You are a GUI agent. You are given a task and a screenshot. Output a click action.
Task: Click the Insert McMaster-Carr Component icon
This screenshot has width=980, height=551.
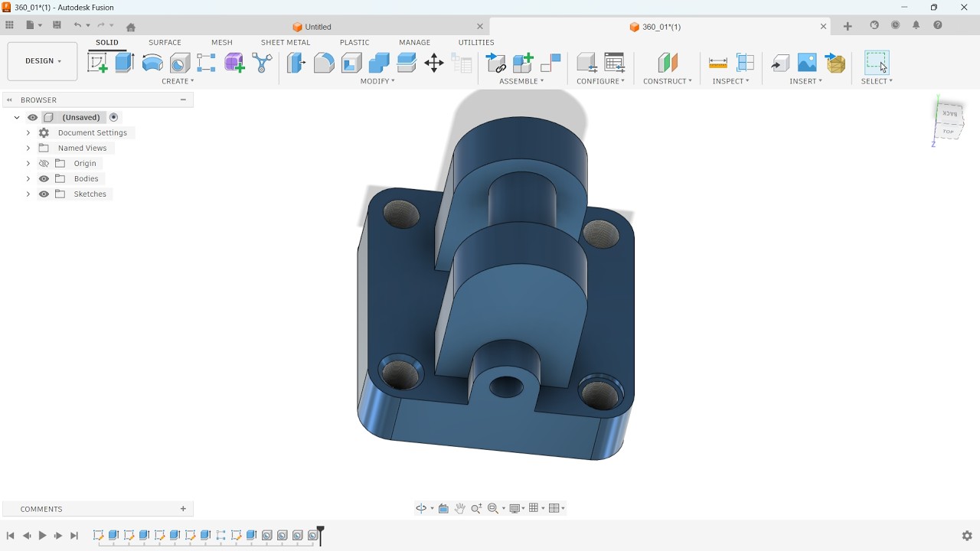(835, 63)
